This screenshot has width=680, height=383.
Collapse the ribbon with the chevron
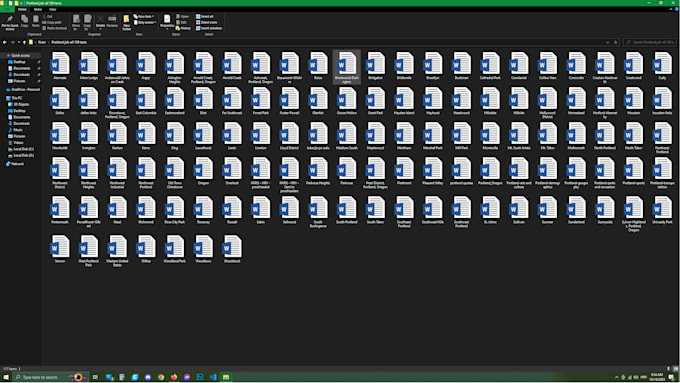tap(670, 9)
